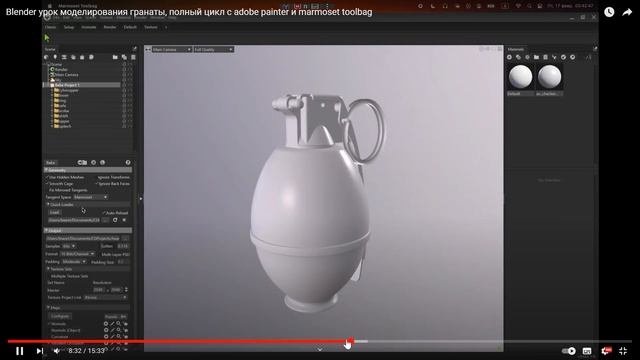Open the Samples dropdown
Image resolution: width=640 pixels, height=360 pixels.
(x=69, y=246)
